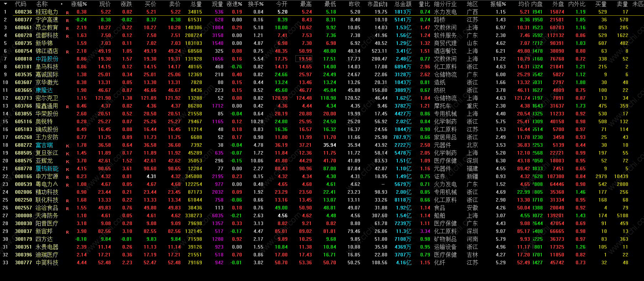Sort by 总量 column header
Screen dimensions: 644x281
(x=196, y=4)
